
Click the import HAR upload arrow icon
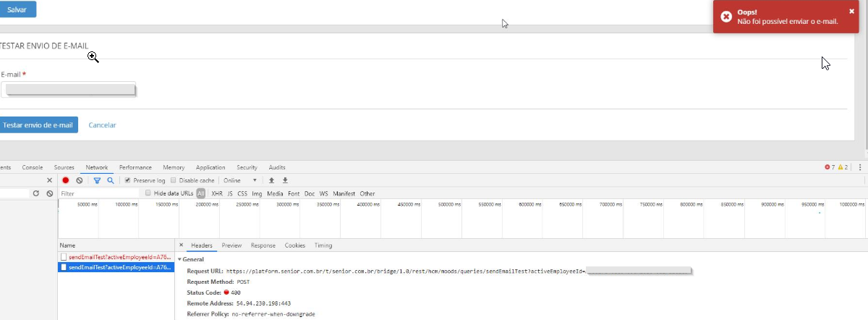272,180
